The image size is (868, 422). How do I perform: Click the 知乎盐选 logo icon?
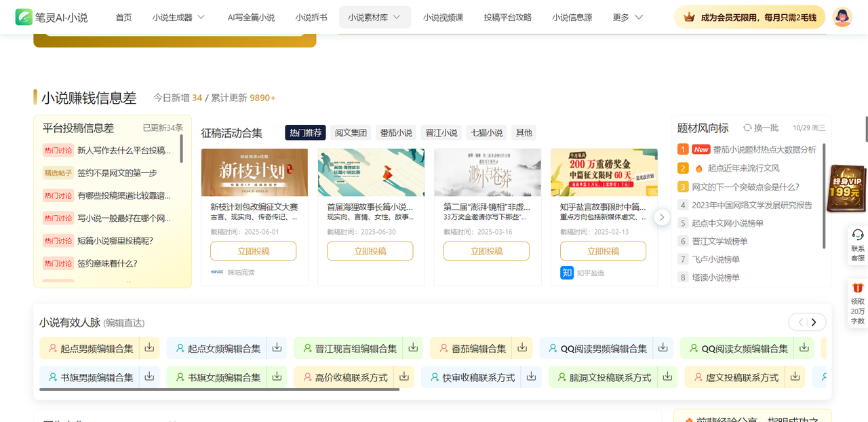point(567,272)
